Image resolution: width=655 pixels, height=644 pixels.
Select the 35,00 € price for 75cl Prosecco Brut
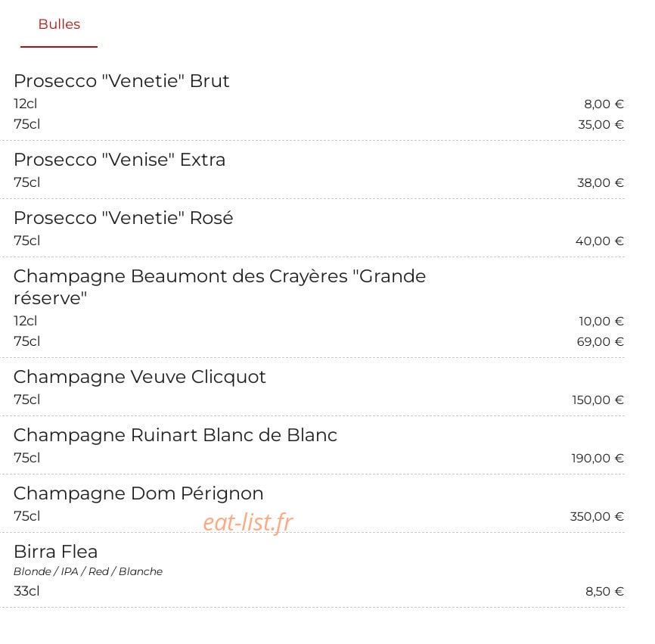[601, 125]
